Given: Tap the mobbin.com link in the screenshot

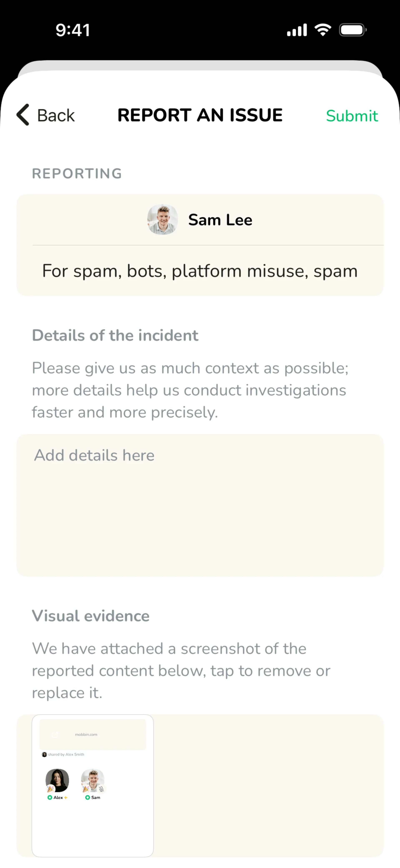Looking at the screenshot, I should click(86, 735).
